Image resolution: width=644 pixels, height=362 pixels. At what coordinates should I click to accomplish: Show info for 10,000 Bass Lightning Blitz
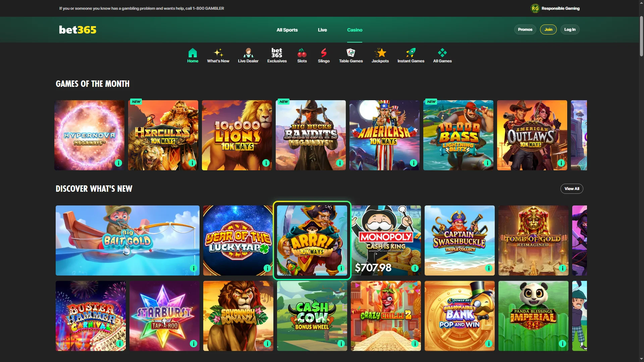click(x=487, y=163)
